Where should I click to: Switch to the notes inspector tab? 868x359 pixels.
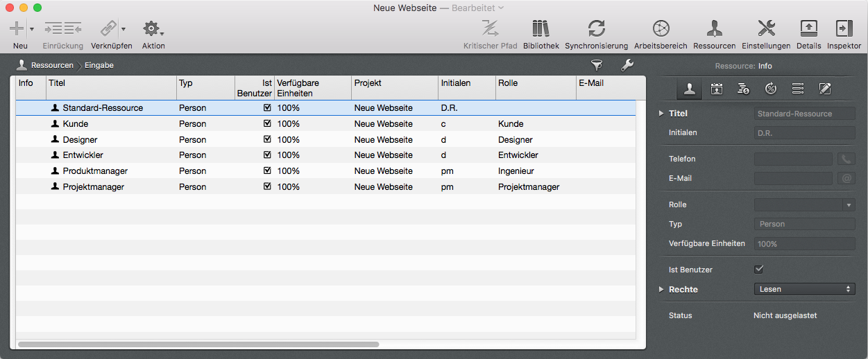825,89
